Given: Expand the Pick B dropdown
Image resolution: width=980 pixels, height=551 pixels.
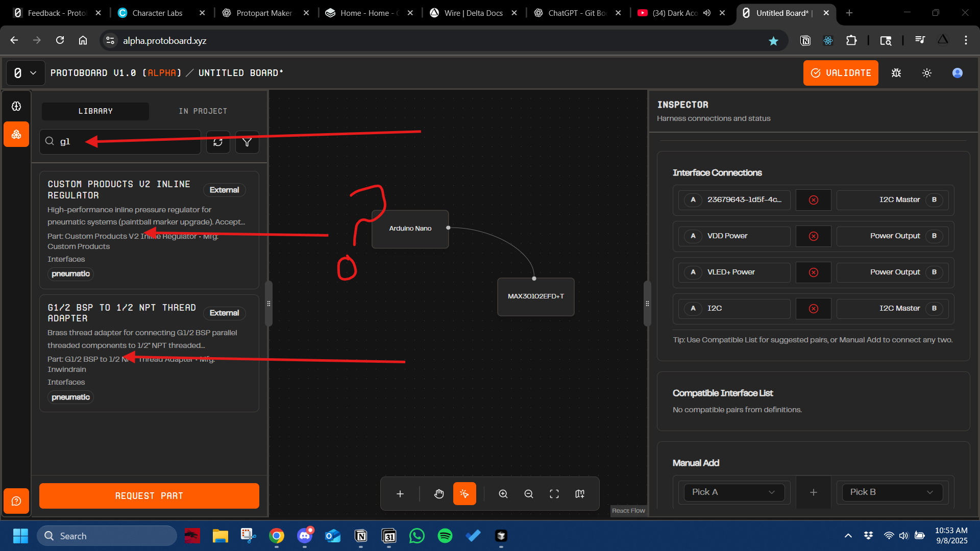Looking at the screenshot, I should 892,492.
